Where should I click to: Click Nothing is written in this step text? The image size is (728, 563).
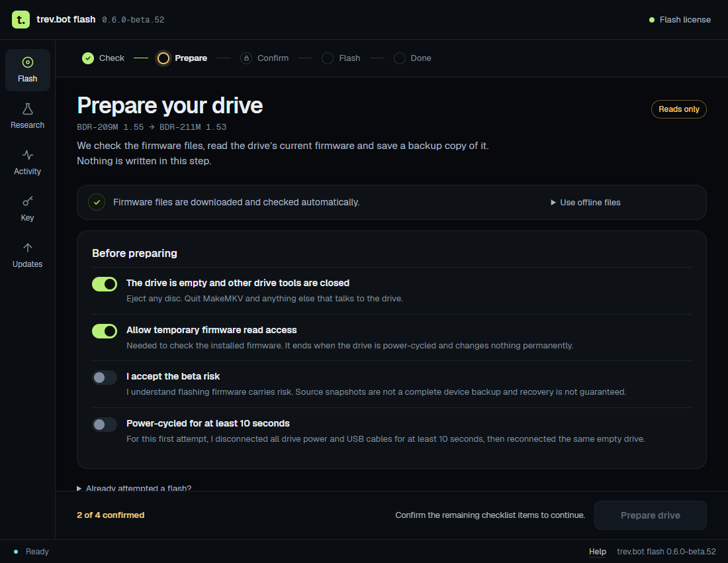(144, 161)
